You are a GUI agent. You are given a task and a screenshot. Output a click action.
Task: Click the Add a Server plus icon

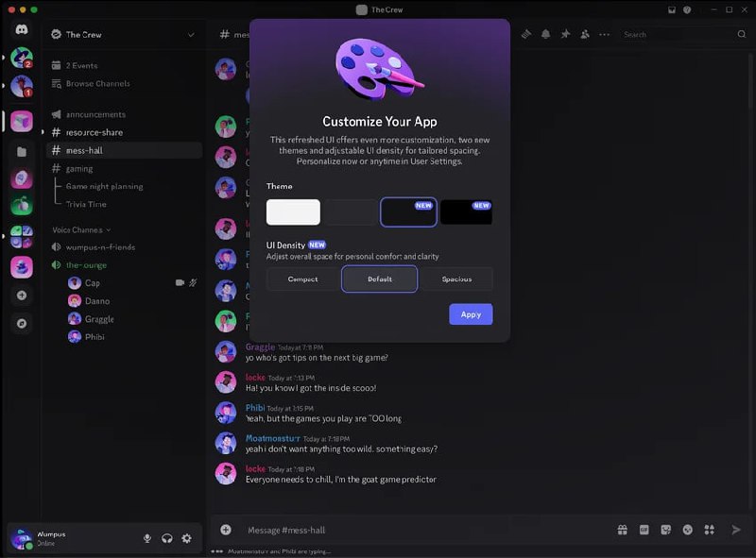(22, 296)
